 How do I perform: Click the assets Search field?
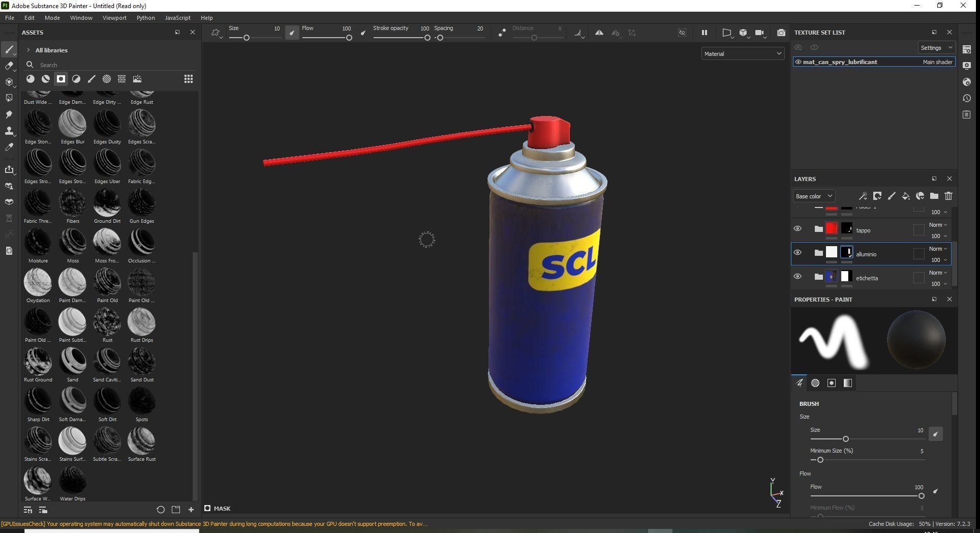pos(110,65)
